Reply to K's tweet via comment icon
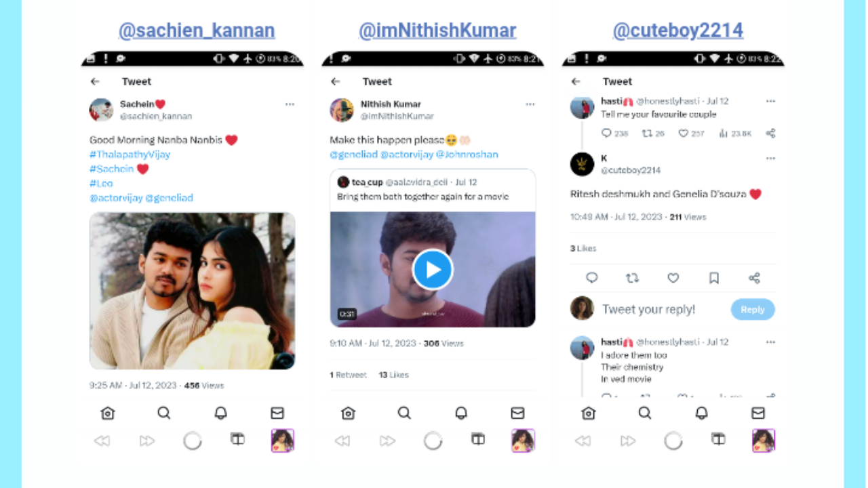The height and width of the screenshot is (488, 868). (592, 278)
